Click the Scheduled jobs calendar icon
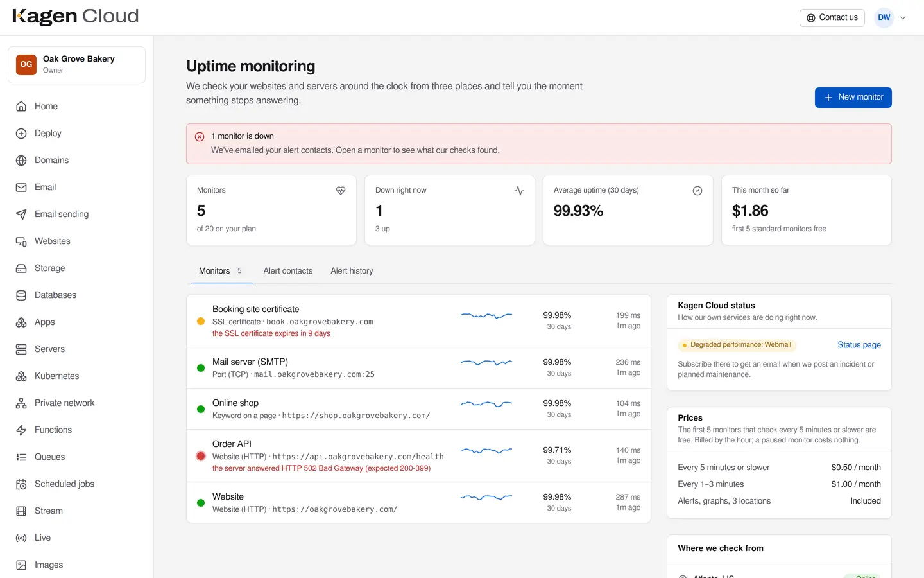This screenshot has width=924, height=578. pyautogui.click(x=21, y=484)
